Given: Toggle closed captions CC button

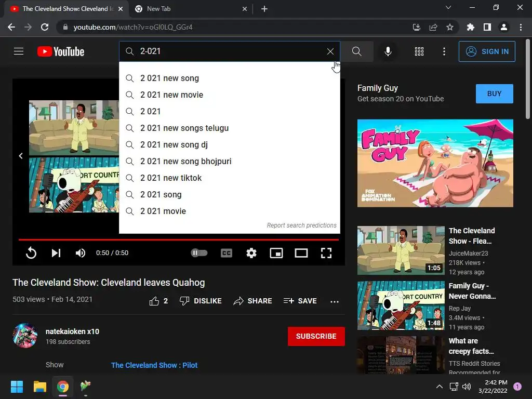Looking at the screenshot, I should pyautogui.click(x=227, y=253).
